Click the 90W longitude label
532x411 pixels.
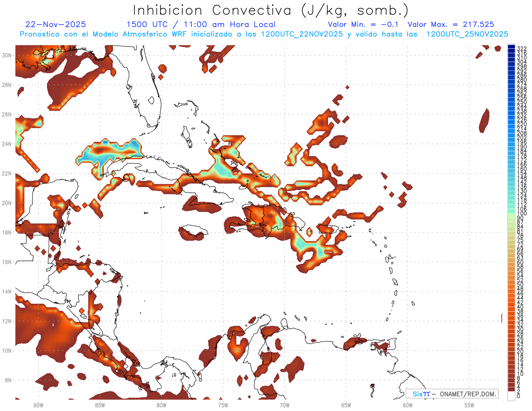39,405
